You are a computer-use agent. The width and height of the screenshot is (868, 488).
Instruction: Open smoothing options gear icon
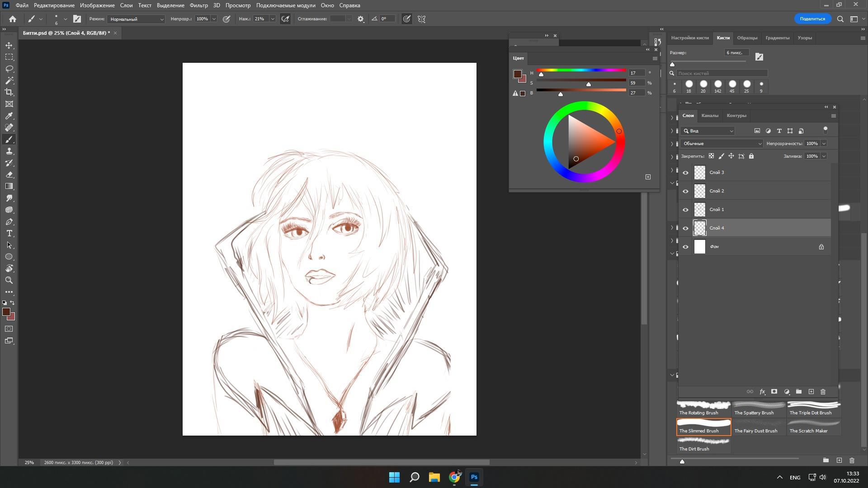click(361, 19)
